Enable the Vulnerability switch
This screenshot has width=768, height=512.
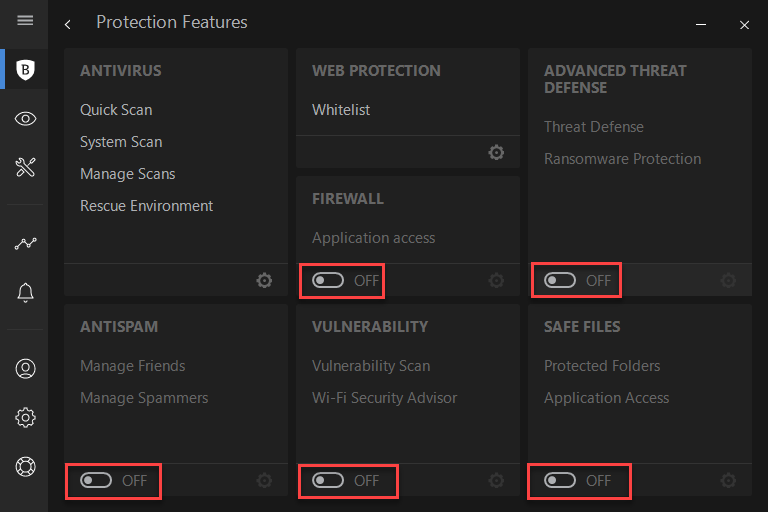tap(328, 481)
